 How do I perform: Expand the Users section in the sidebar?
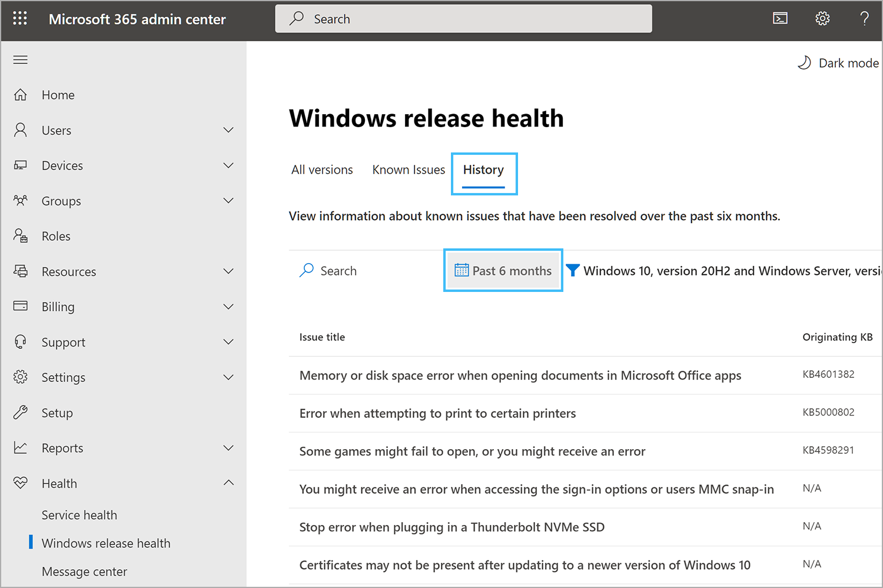point(228,129)
